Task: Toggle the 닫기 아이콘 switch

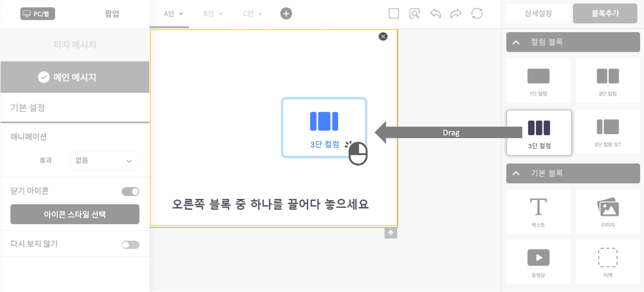Action: (131, 191)
